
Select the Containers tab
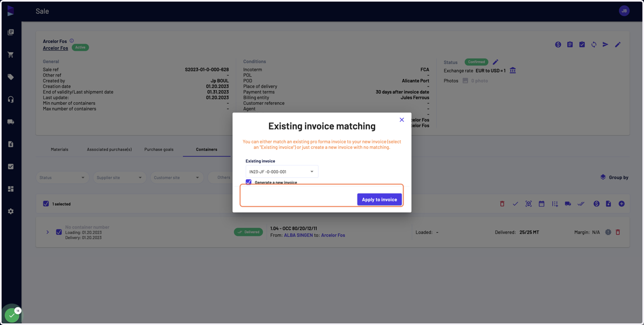[207, 149]
